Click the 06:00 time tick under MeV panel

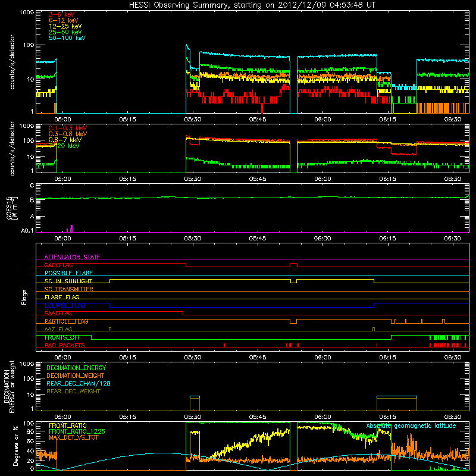[322, 179]
